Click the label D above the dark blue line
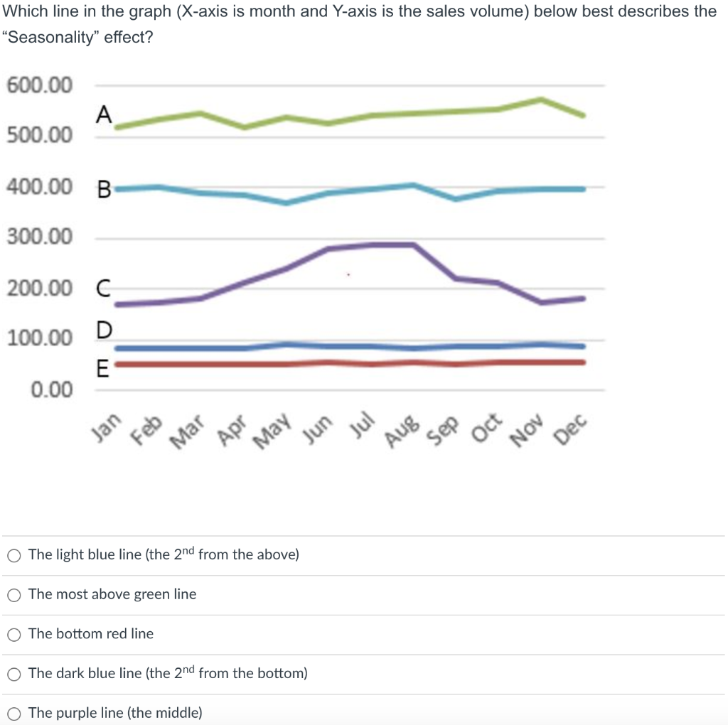728x725 pixels. (x=105, y=331)
